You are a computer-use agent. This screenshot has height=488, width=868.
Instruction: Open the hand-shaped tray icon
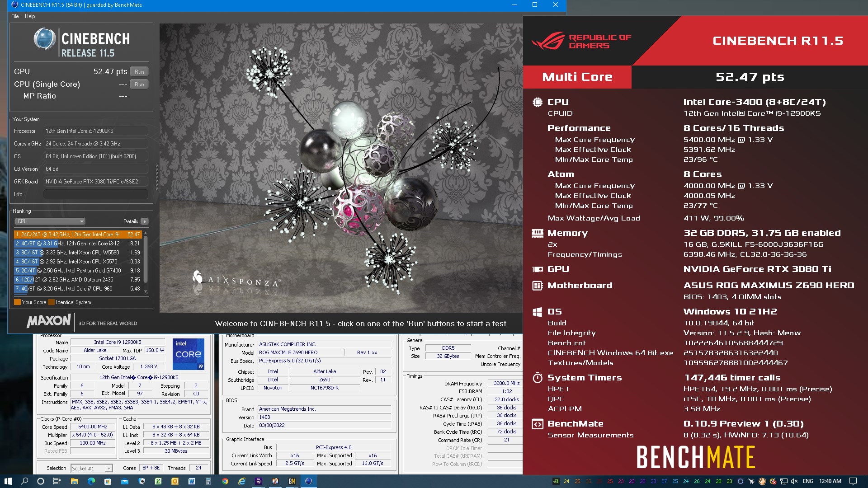click(762, 481)
